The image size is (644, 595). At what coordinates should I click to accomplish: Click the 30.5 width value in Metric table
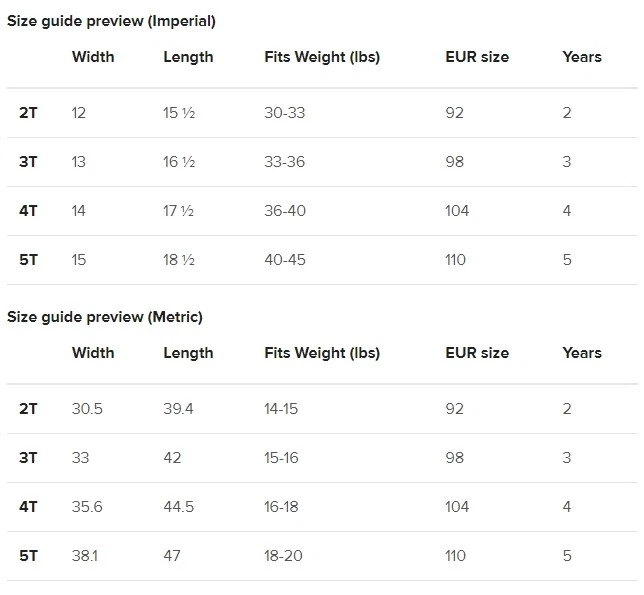tap(87, 409)
